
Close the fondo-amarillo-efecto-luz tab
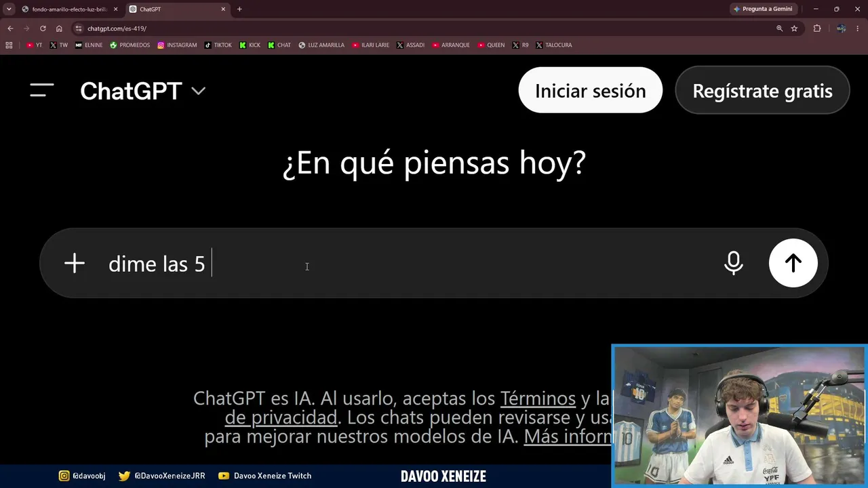(x=116, y=9)
